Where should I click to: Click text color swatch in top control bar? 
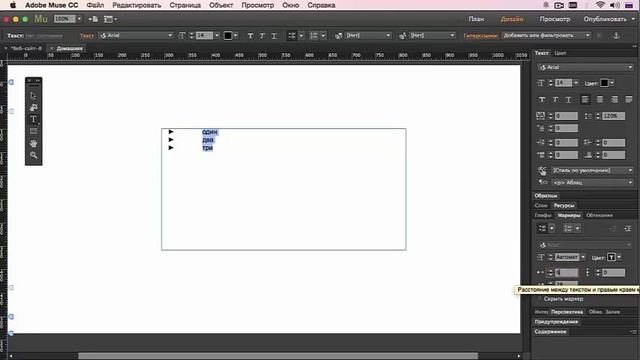tap(228, 36)
